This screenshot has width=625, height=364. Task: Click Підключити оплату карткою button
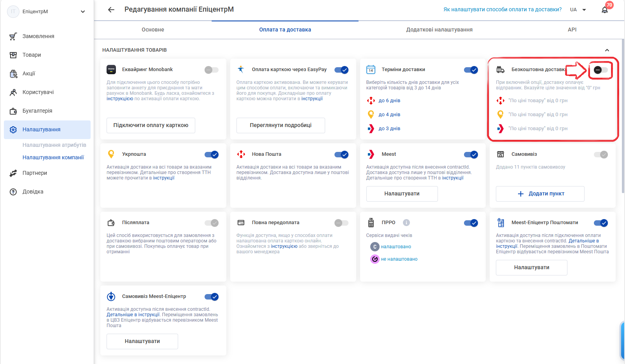151,125
